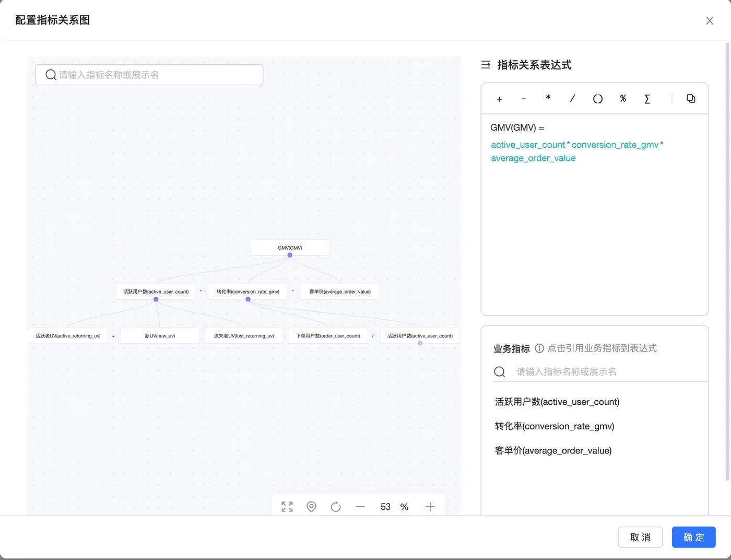
Task: Insert the minus operator into the expression
Action: pyautogui.click(x=524, y=99)
